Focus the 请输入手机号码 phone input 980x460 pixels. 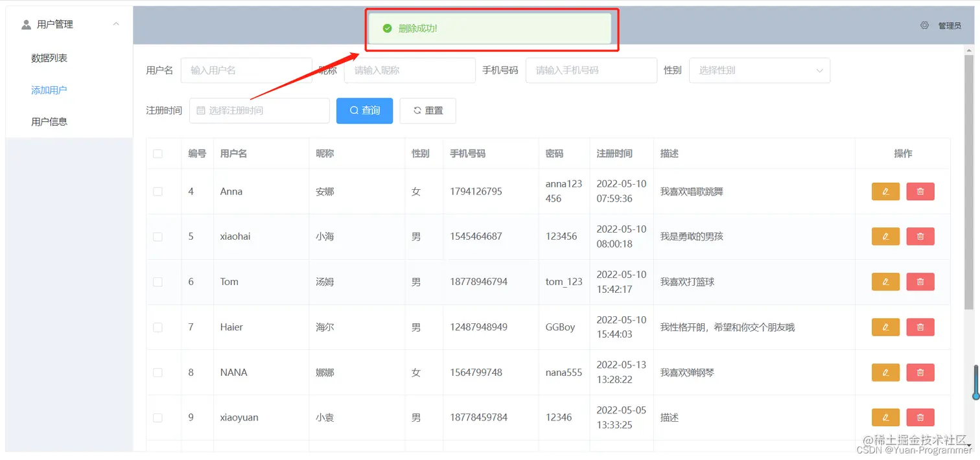tap(591, 70)
